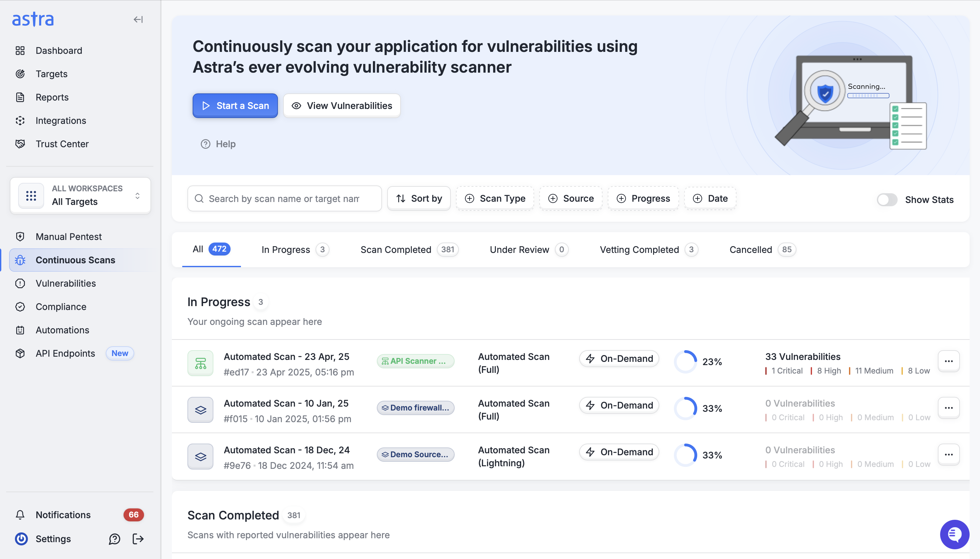
Task: Toggle the Show Stats switch
Action: 887,200
